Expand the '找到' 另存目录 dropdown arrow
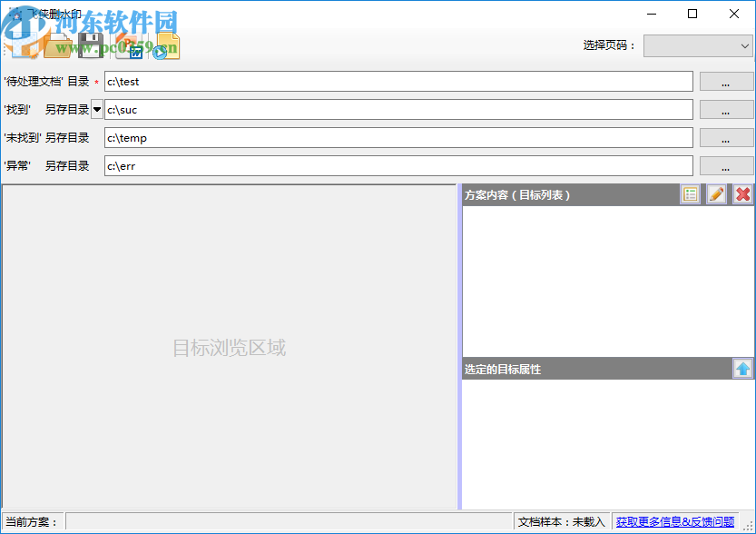Viewport: 756px width, 534px height. point(97,110)
